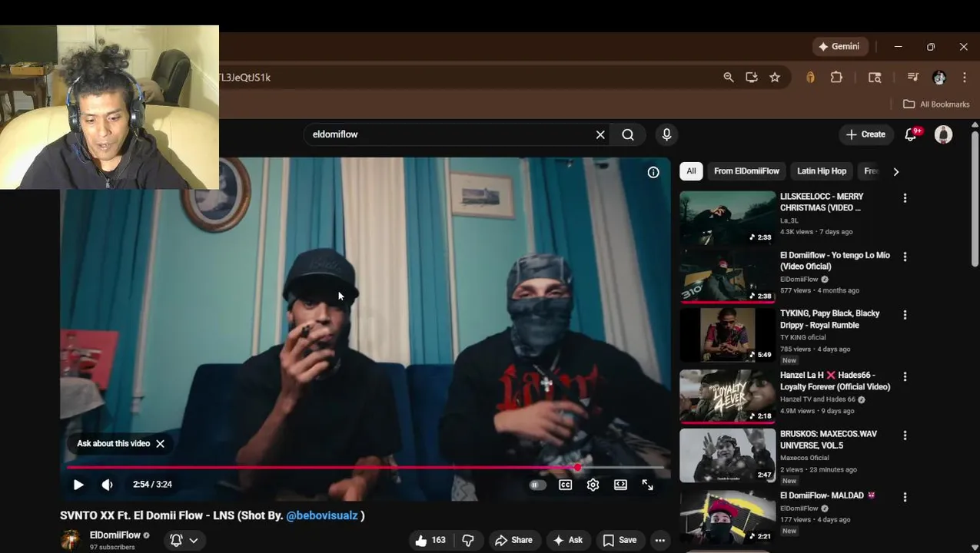
Task: Open All Bookmarks folder
Action: coord(936,104)
